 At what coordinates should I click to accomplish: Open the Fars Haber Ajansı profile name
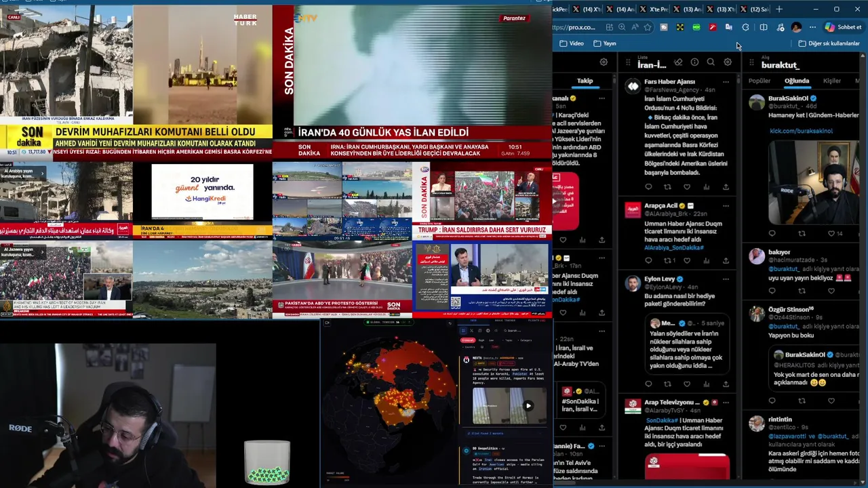669,81
